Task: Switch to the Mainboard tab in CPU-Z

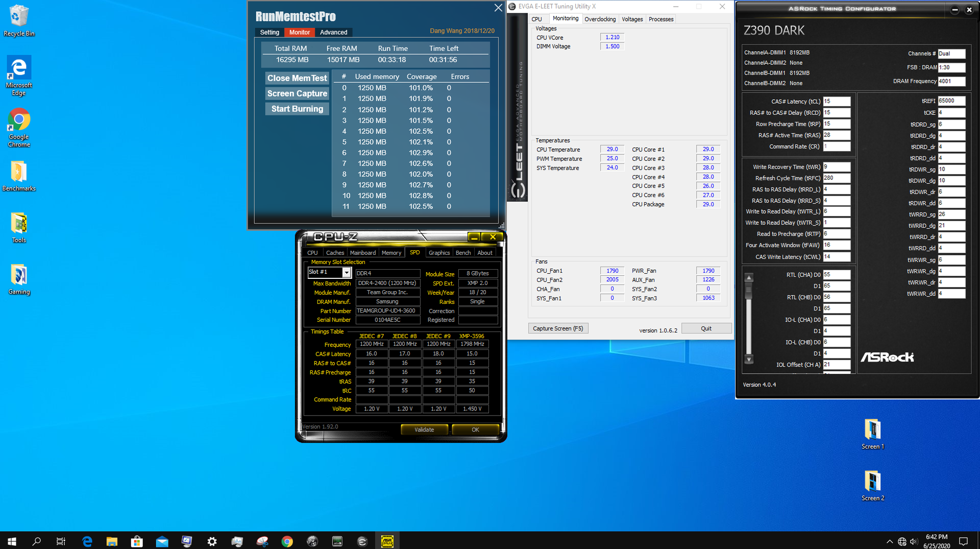Action: (363, 253)
